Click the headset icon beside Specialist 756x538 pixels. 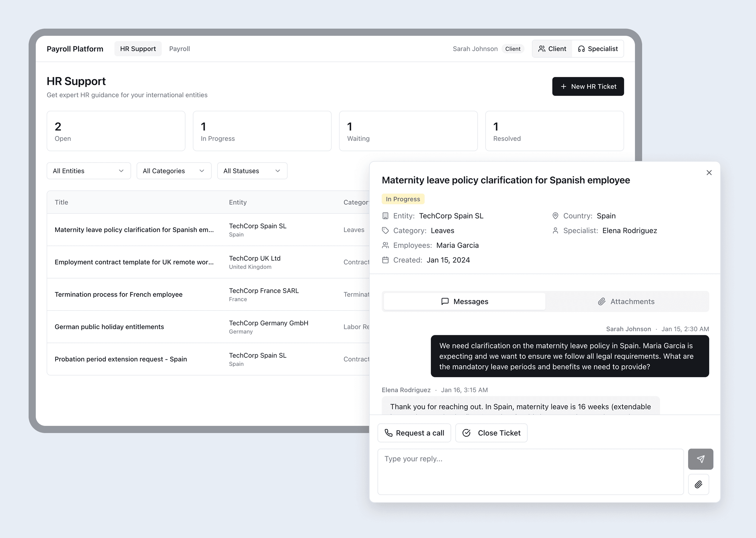(581, 49)
